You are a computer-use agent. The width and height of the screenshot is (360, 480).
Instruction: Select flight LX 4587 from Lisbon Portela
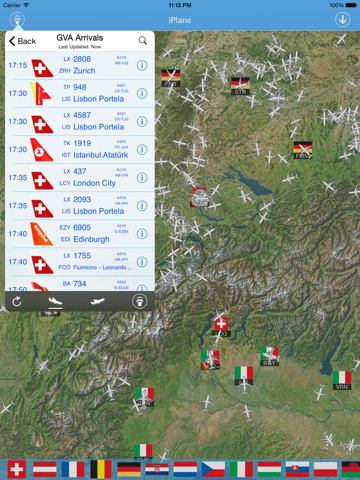[80, 122]
